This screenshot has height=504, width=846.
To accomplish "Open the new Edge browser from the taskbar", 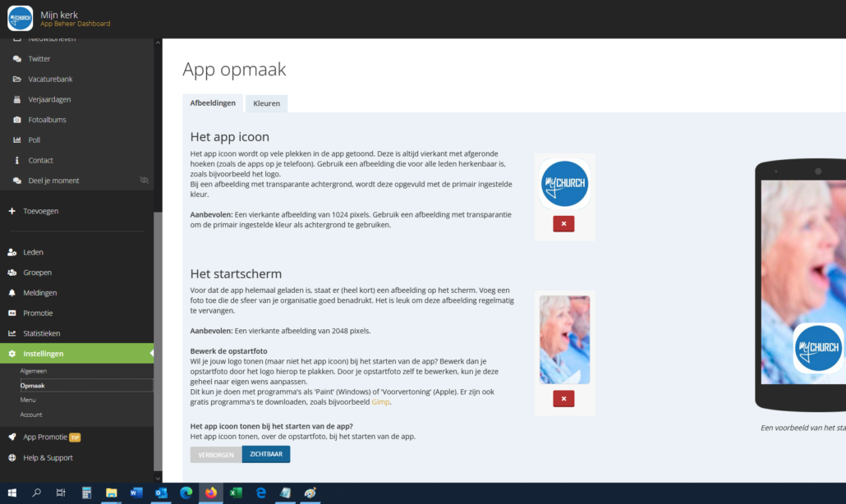I will [x=186, y=493].
